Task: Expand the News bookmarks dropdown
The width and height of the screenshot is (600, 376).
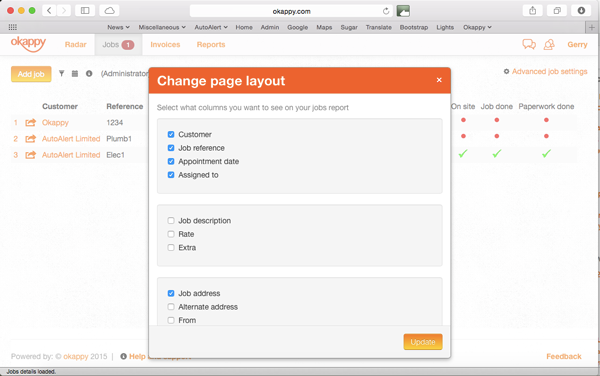Action: tap(118, 27)
